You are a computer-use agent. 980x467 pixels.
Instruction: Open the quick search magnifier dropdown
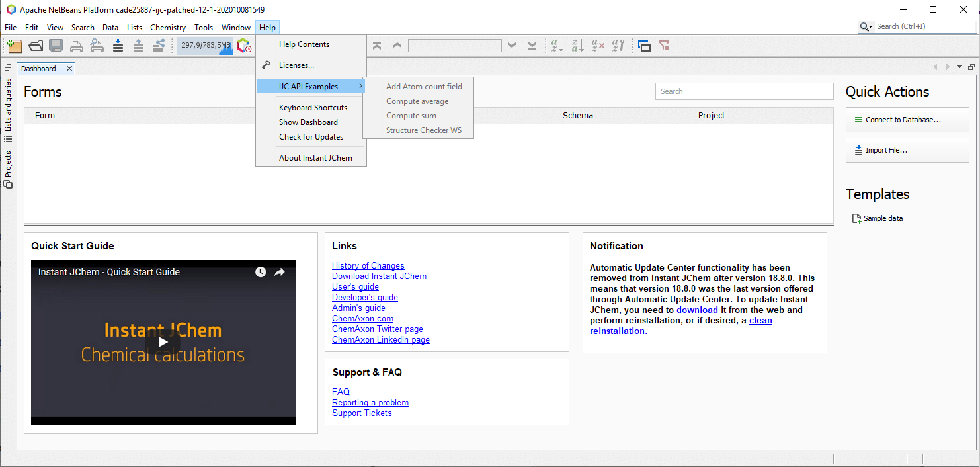click(x=866, y=27)
